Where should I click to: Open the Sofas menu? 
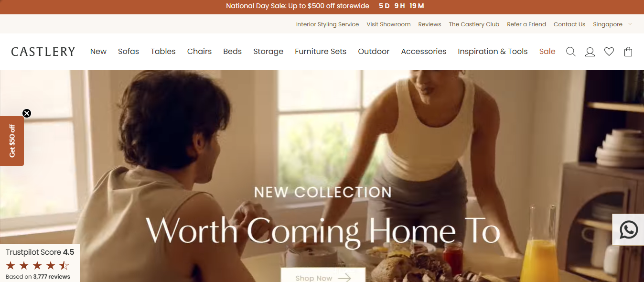[x=129, y=52]
